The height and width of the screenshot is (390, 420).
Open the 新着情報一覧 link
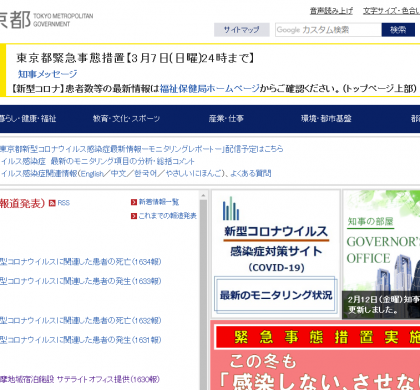pos(159,202)
